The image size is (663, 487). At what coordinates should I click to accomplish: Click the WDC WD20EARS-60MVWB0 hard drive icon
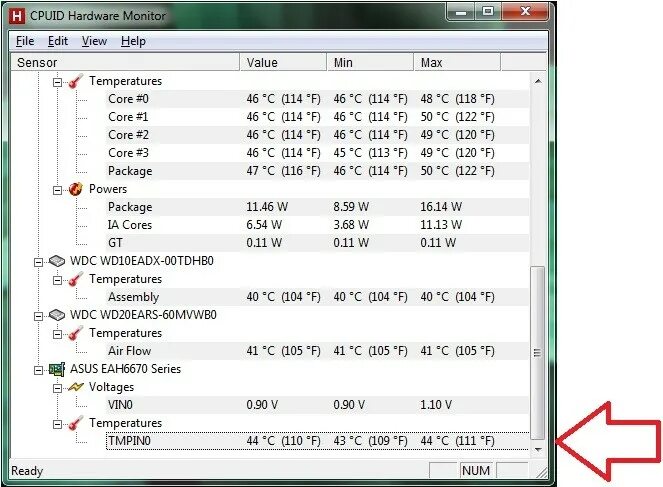57,315
